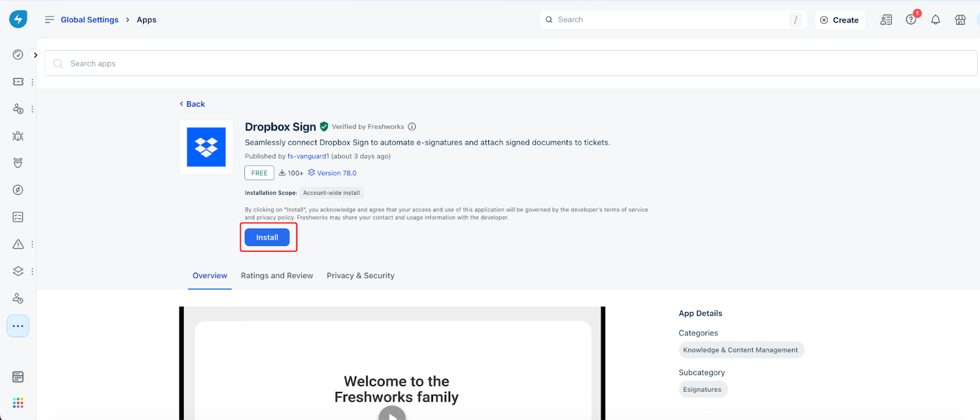The height and width of the screenshot is (420, 980).
Task: Click the Dropbox Sign title heading
Action: (x=281, y=127)
